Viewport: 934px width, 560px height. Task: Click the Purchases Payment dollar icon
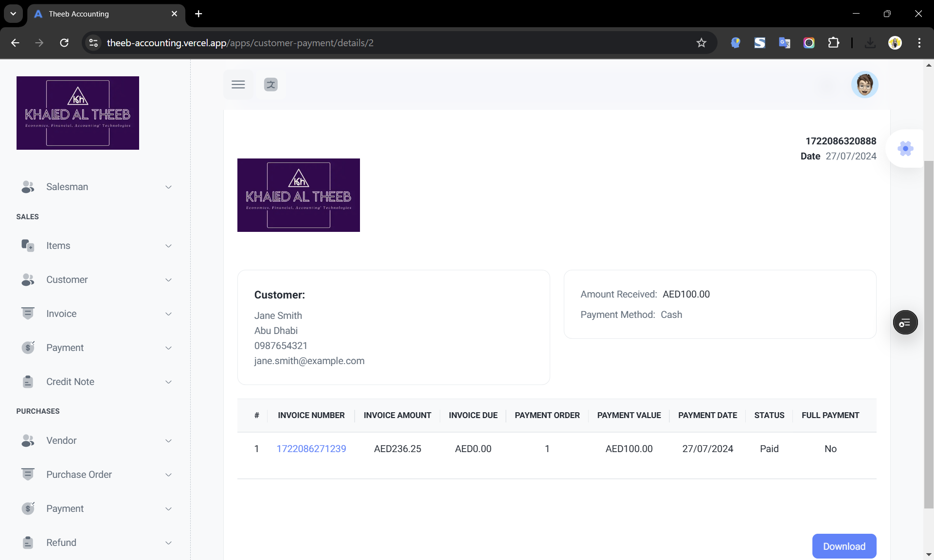[x=28, y=508]
